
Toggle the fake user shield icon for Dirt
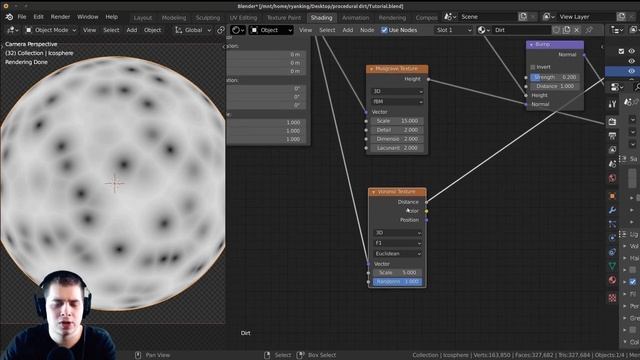point(556,30)
